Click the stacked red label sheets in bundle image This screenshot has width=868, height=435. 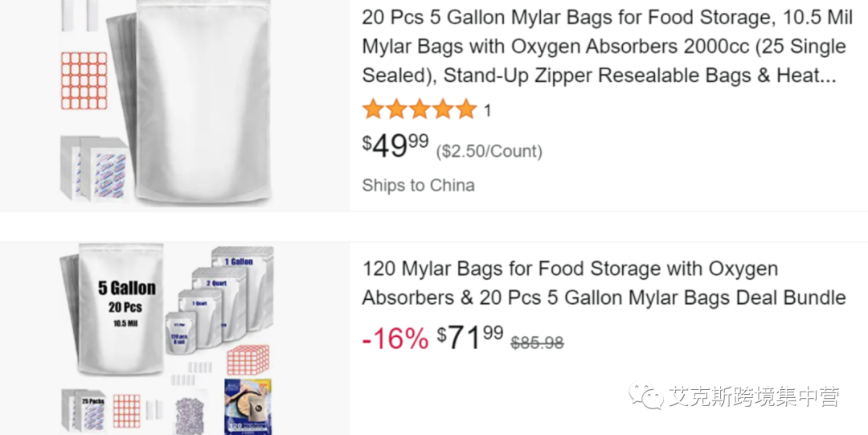(x=247, y=360)
